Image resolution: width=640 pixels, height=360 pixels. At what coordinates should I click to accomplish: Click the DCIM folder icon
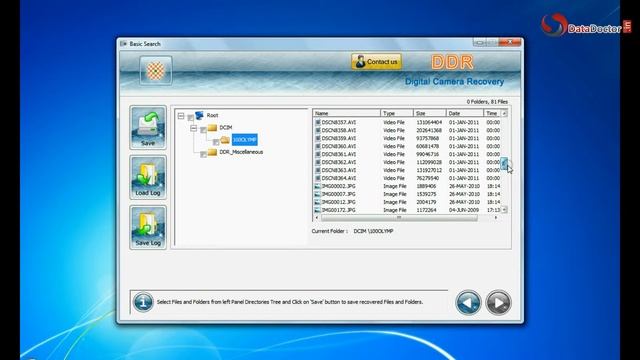point(212,128)
